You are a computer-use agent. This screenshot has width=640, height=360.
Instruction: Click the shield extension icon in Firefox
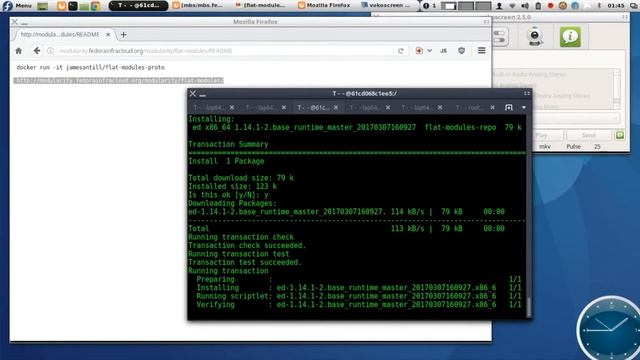pos(462,51)
